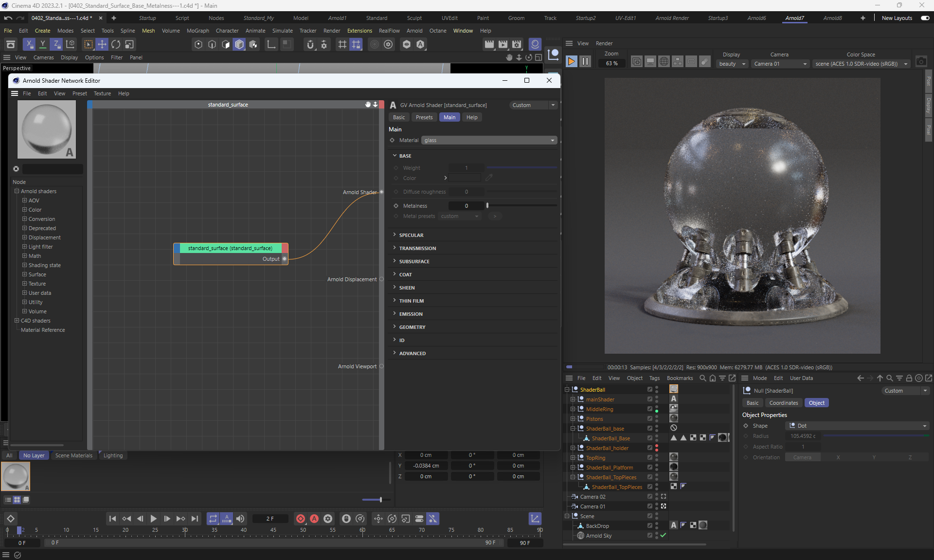The height and width of the screenshot is (560, 934).
Task: Open the MoGraph menu
Action: click(x=198, y=31)
